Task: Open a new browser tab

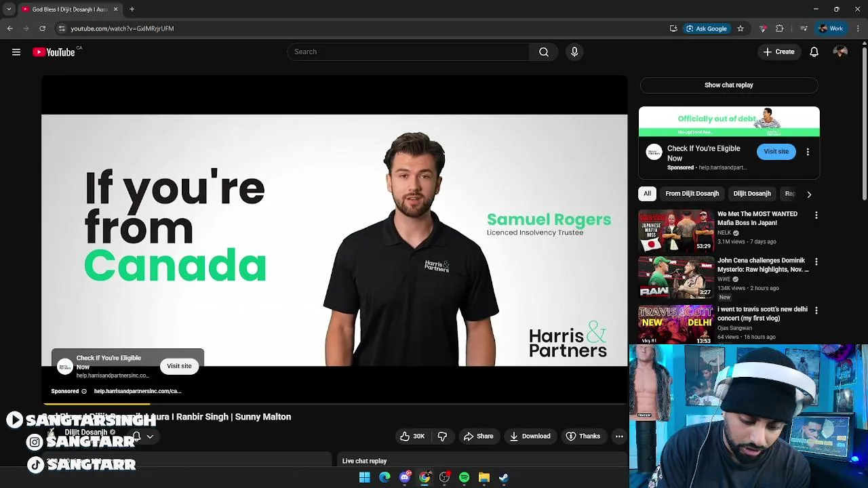Action: point(132,9)
